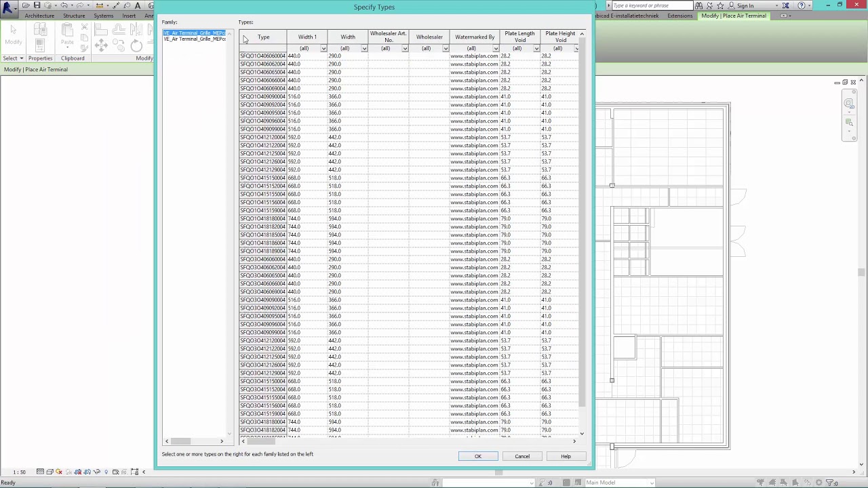Open the Width 1 column filter dropdown
Viewport: 868px width, 488px height.
tap(323, 49)
